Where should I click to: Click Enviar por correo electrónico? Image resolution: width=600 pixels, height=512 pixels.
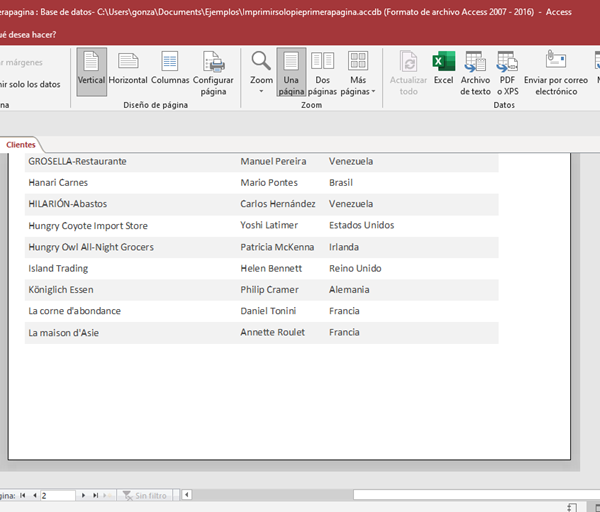tap(556, 72)
